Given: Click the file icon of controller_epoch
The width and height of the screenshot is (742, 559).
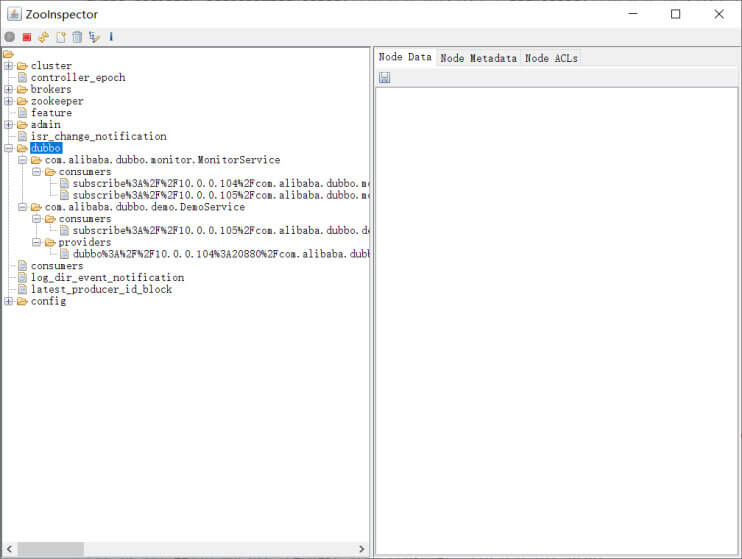Looking at the screenshot, I should 22,77.
